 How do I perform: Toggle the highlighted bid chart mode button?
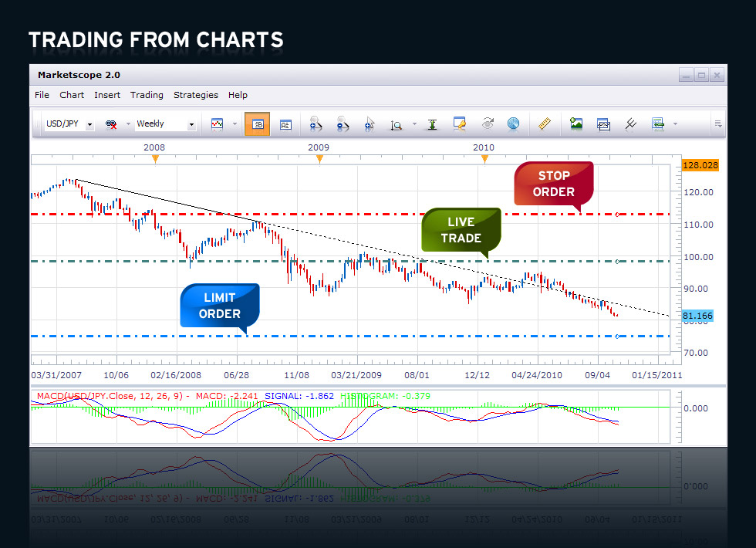point(257,124)
